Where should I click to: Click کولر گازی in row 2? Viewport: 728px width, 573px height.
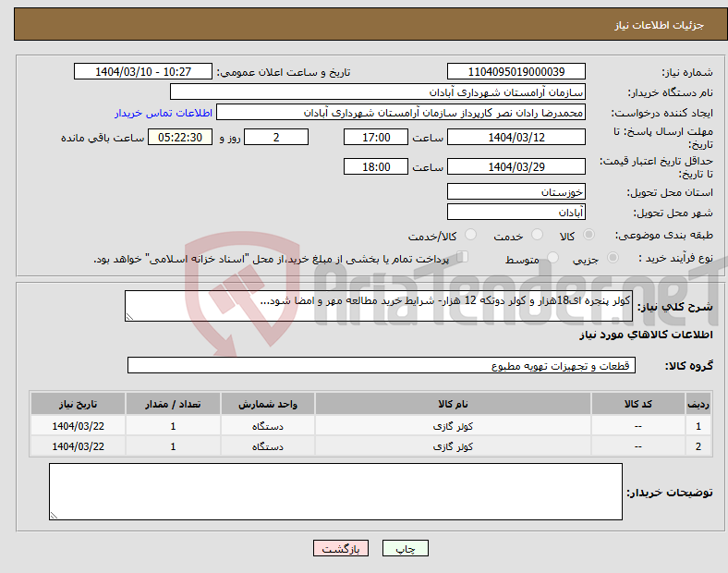click(453, 446)
